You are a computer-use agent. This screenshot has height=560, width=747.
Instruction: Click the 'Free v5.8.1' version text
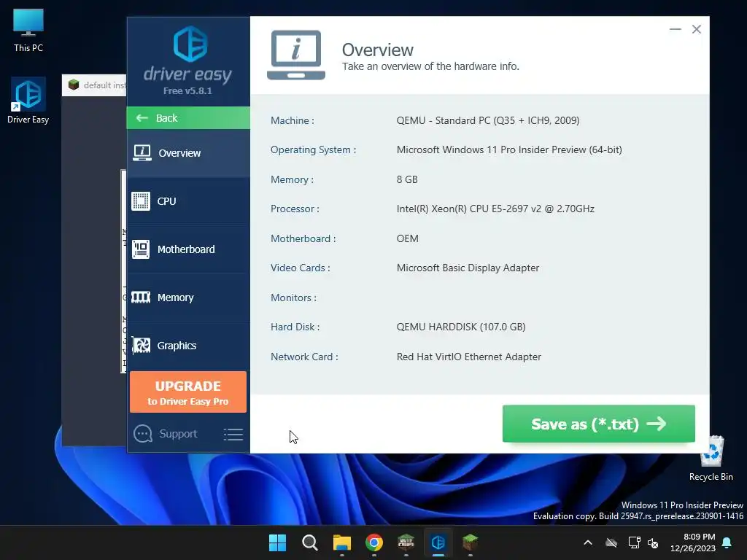click(x=187, y=91)
